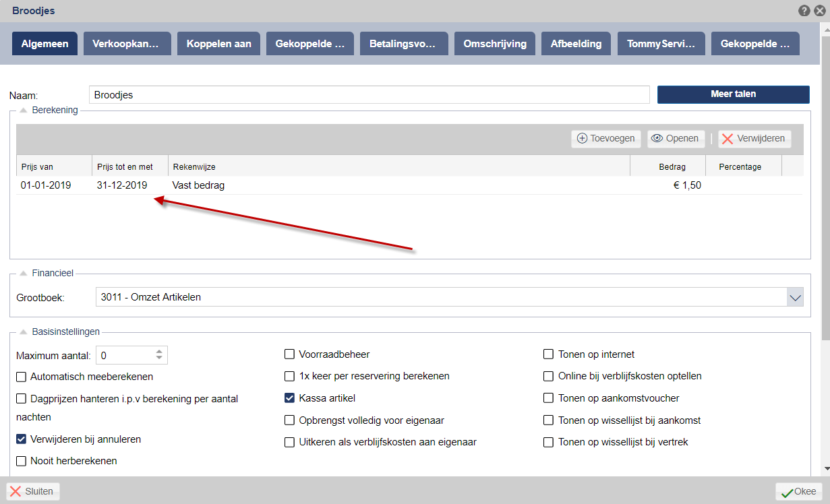Go to the Koppelen aan tab
830x504 pixels.
[218, 44]
